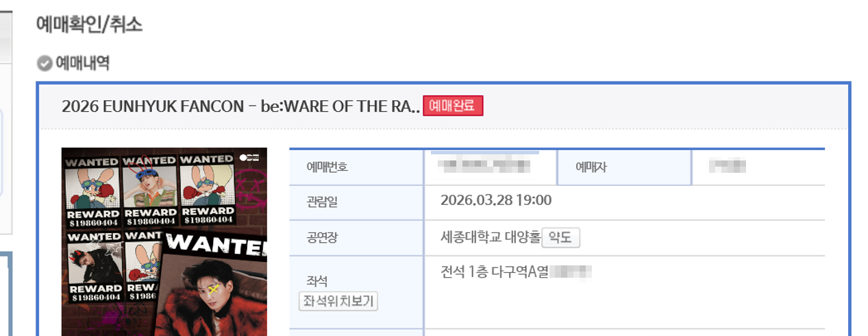Click the logo at poster's top-right corner
Viewport: 868px width, 336px height.
249,158
